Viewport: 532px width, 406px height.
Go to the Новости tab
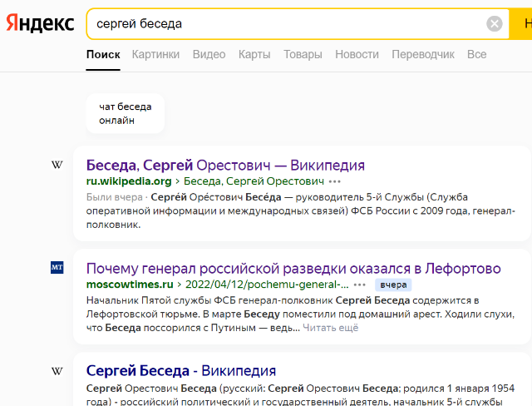pyautogui.click(x=357, y=54)
